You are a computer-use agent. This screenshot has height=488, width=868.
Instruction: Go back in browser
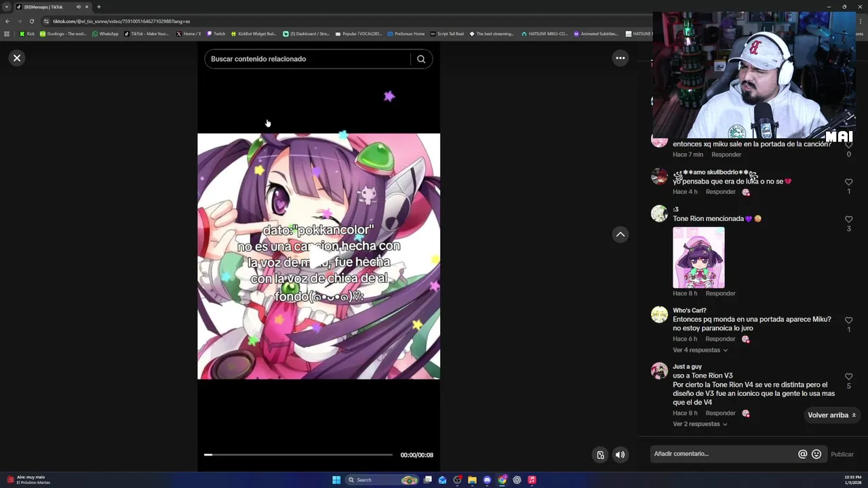(7, 21)
